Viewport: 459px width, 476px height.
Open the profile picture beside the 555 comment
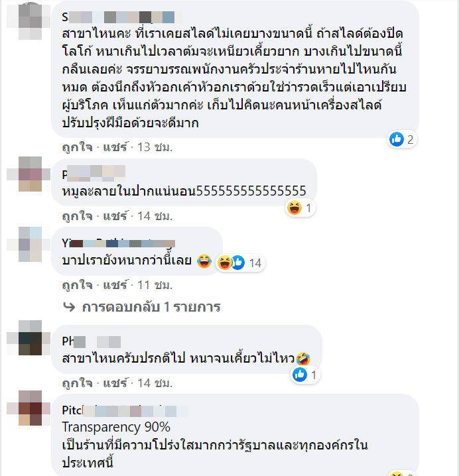click(30, 174)
